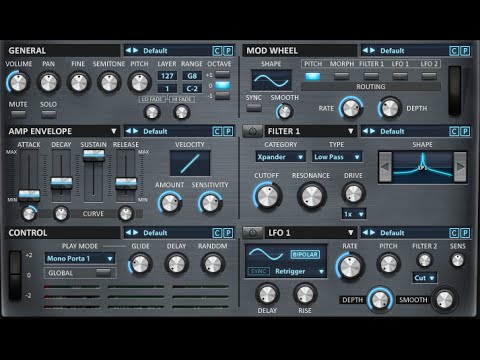480x360 pixels.
Task: Go to next General preset arrow
Action: (x=135, y=51)
